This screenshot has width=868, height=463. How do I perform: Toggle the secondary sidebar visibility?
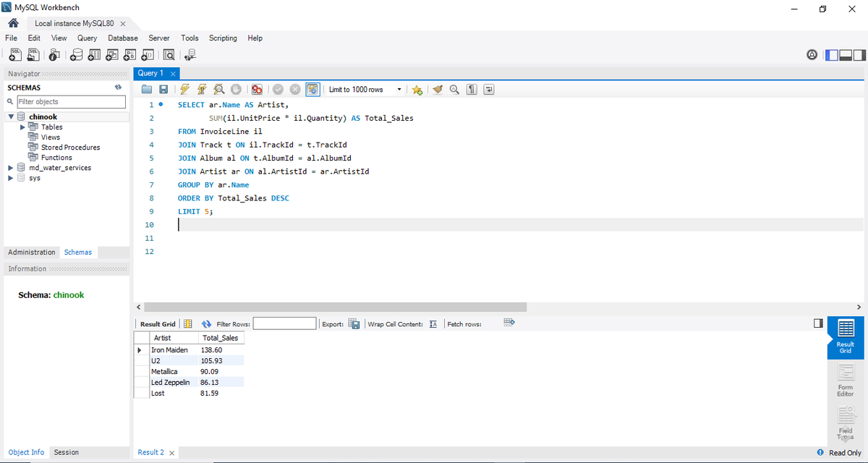pos(859,55)
